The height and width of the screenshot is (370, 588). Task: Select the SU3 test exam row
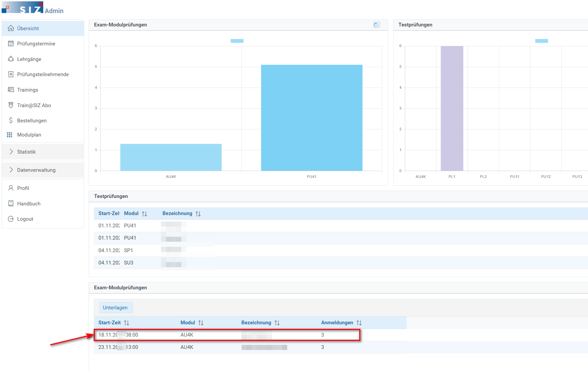(x=341, y=263)
